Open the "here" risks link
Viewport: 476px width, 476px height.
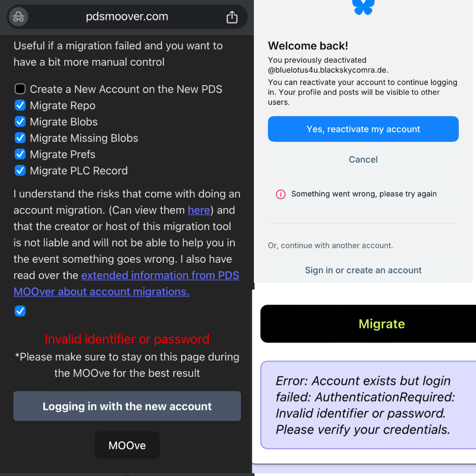[x=199, y=210]
